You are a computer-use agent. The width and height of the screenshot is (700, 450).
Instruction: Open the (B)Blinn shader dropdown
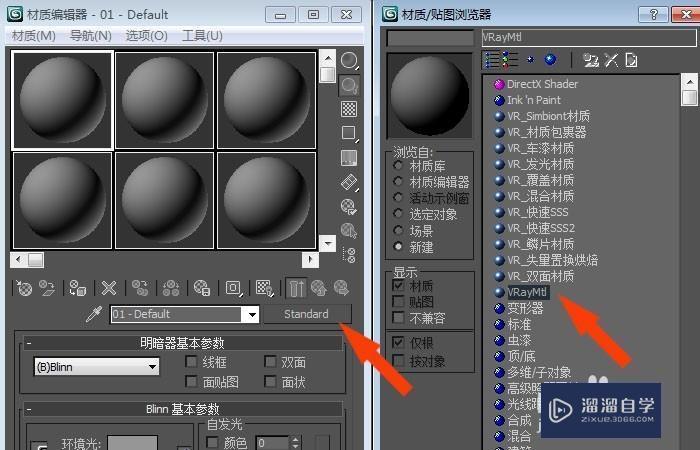coord(96,367)
